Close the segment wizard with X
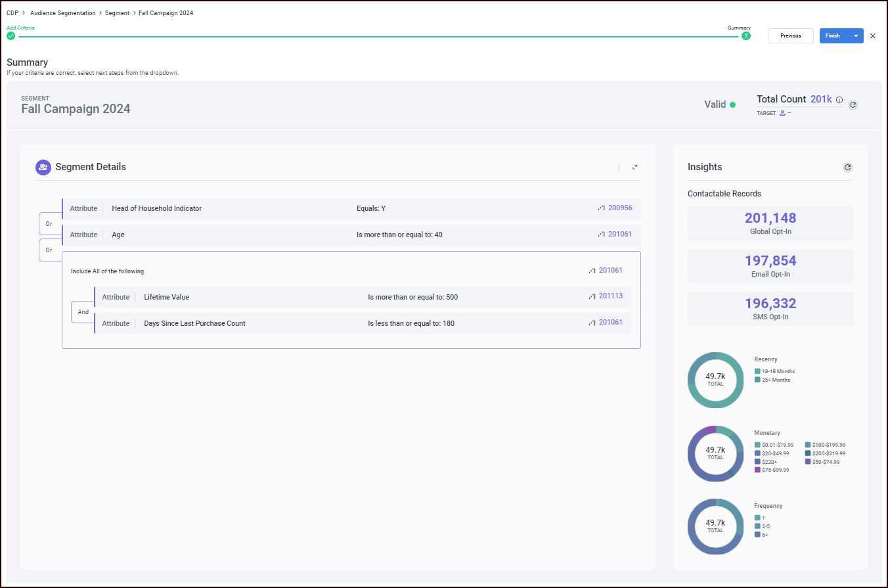 (x=873, y=36)
